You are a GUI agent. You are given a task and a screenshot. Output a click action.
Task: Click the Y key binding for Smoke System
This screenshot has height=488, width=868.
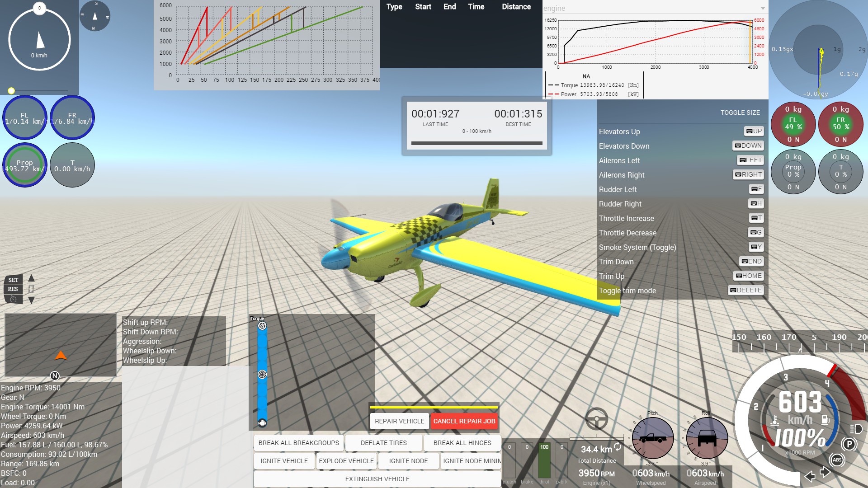[x=756, y=247]
